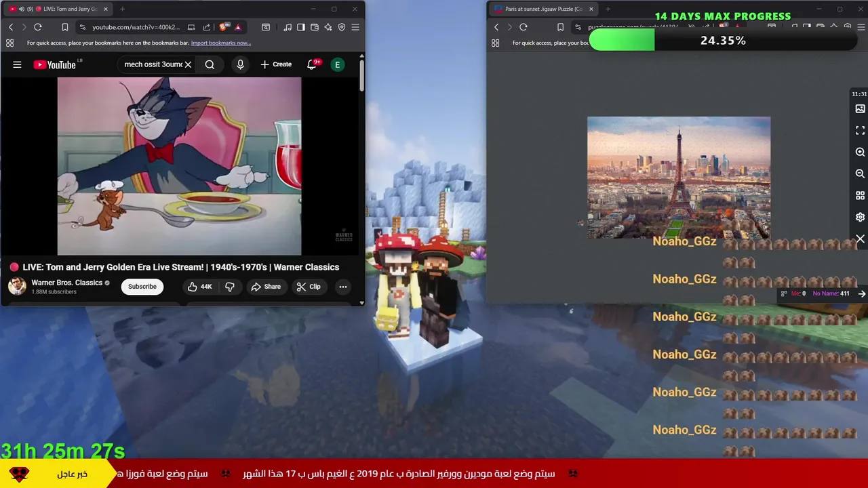Subscribe to Warner Bros. Classics
This screenshot has width=868, height=488.
(142, 287)
